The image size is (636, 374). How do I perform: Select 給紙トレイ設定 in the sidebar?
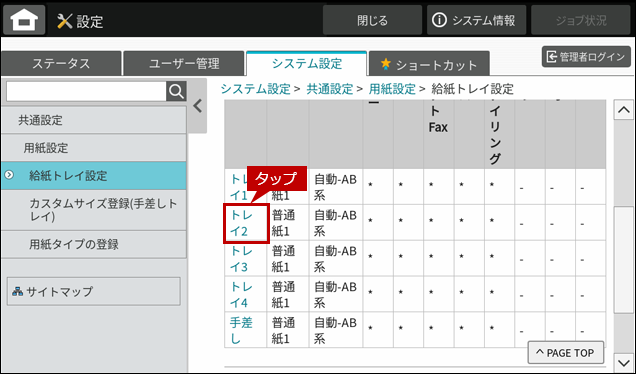tap(94, 175)
